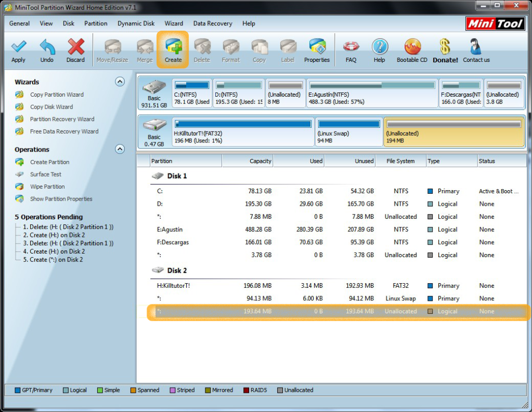Screen dimensions: 532x412
Task: Select C:(NTFS) block in disk map
Action: [192, 93]
